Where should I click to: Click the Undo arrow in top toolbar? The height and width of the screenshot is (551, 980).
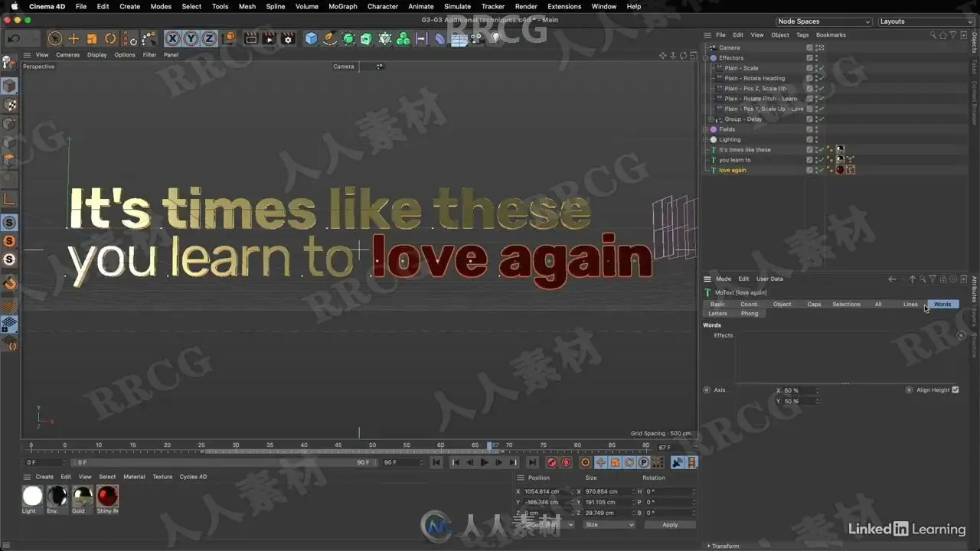click(13, 38)
